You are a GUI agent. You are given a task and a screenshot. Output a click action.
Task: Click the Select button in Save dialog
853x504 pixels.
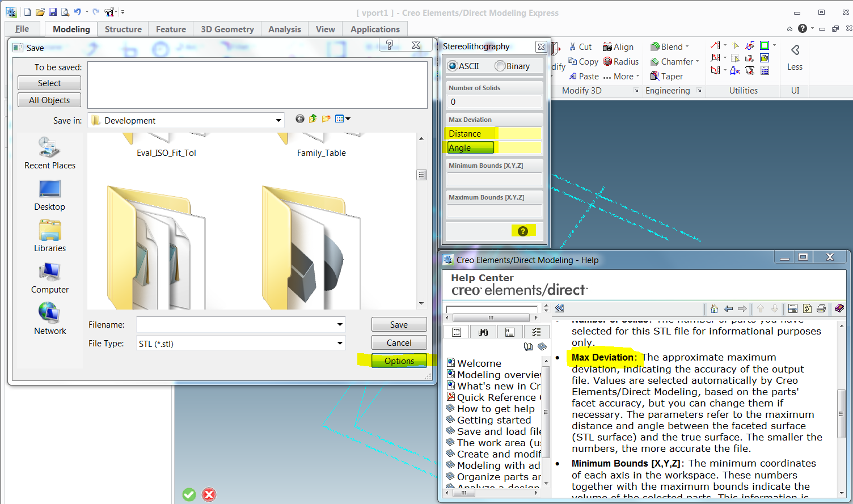(49, 83)
